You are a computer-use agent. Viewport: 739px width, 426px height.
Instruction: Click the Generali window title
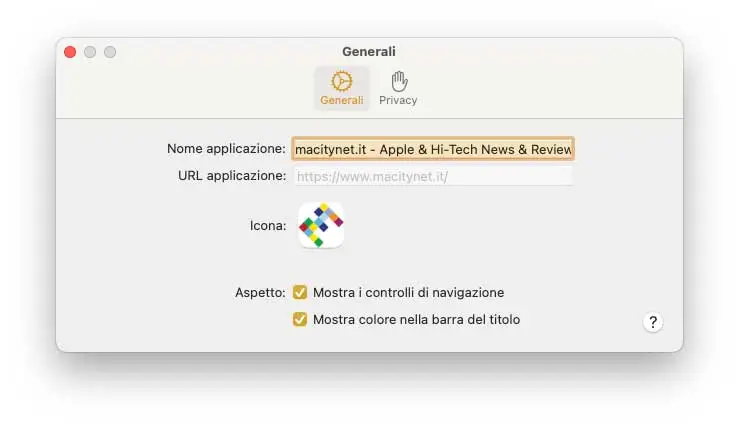tap(369, 51)
